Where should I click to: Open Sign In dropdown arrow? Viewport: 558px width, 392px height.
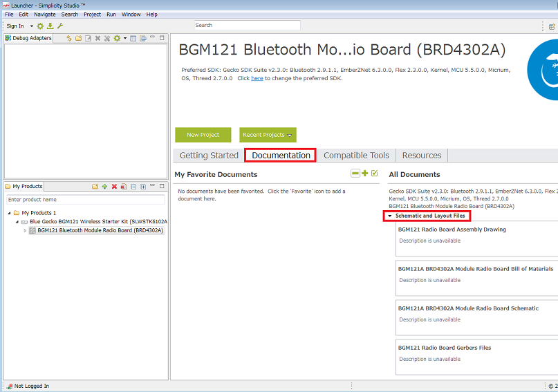click(x=31, y=26)
